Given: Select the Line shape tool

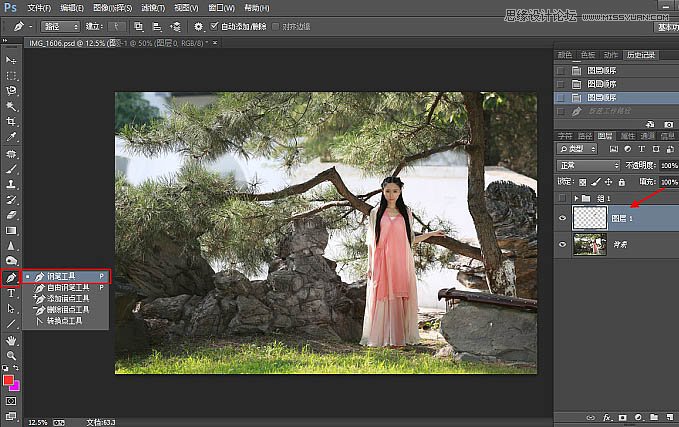Looking at the screenshot, I should click(11, 323).
